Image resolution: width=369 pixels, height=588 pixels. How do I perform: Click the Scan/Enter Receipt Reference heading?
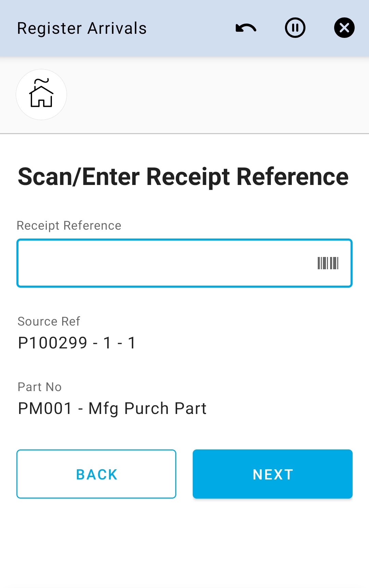tap(183, 177)
